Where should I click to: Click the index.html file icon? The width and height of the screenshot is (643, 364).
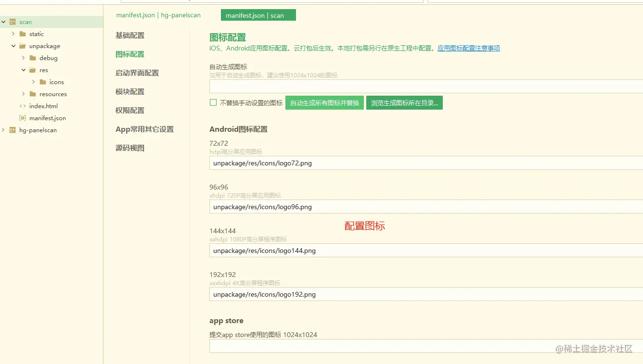[x=23, y=106]
